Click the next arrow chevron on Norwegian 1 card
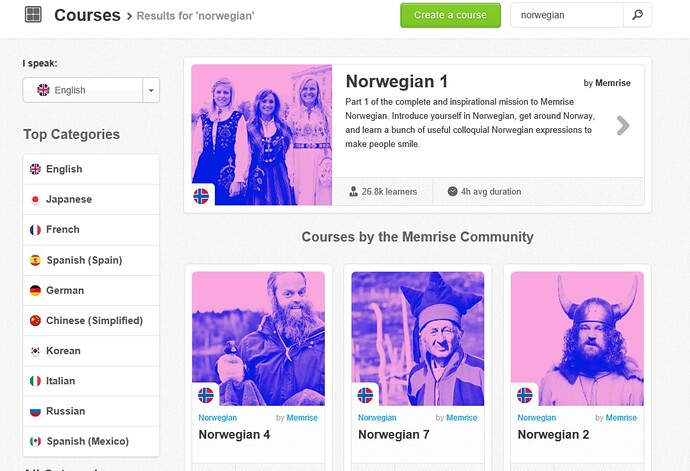Image resolution: width=690 pixels, height=471 pixels. (x=623, y=125)
